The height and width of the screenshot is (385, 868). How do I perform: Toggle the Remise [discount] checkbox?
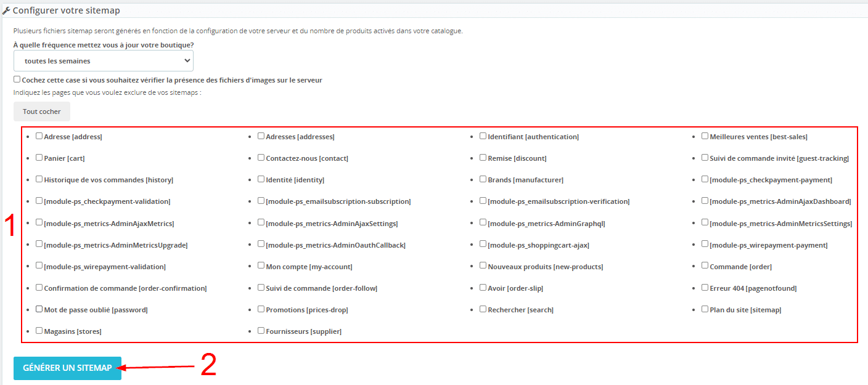point(483,158)
